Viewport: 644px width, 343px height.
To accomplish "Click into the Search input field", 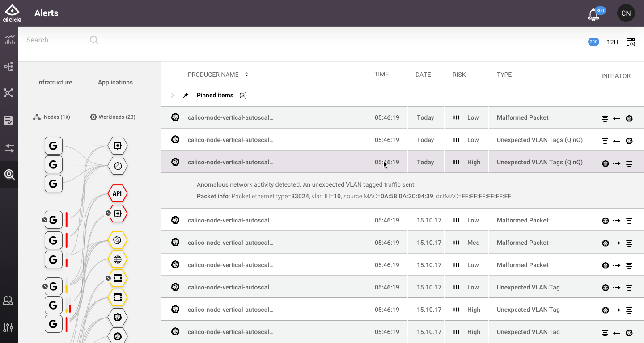I will tap(56, 40).
